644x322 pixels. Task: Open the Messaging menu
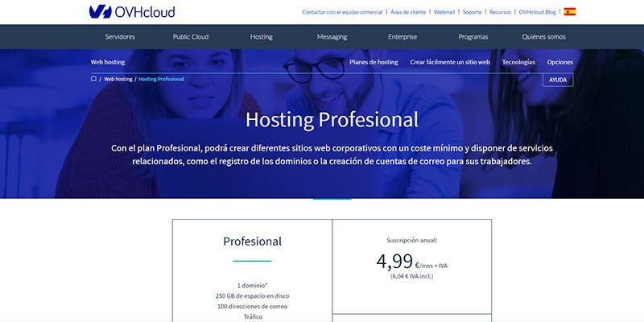click(332, 36)
